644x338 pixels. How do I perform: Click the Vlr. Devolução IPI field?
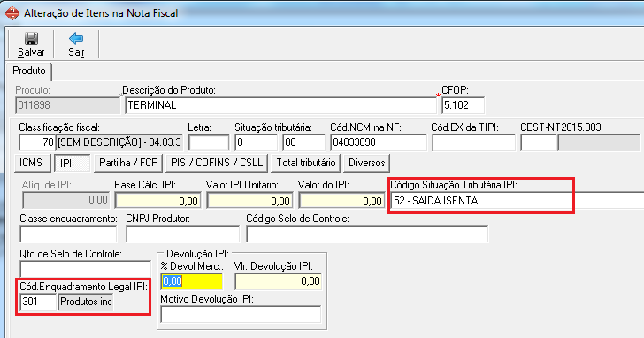click(279, 281)
